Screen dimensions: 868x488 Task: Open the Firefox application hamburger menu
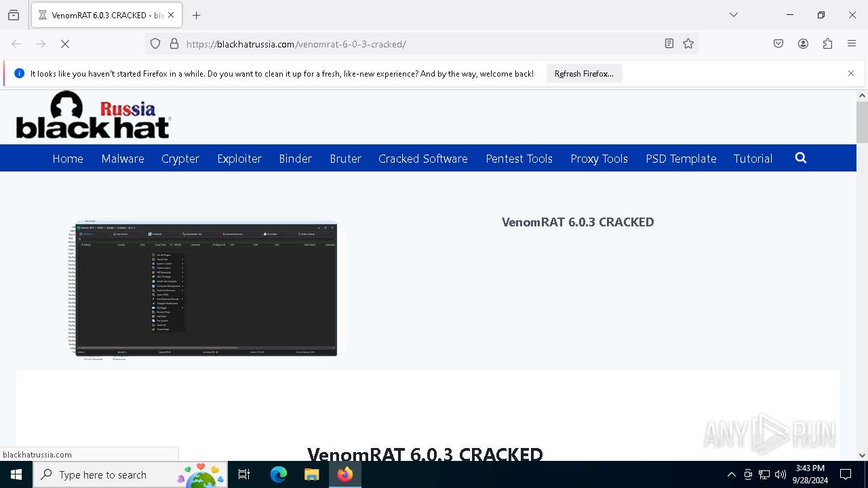point(852,44)
